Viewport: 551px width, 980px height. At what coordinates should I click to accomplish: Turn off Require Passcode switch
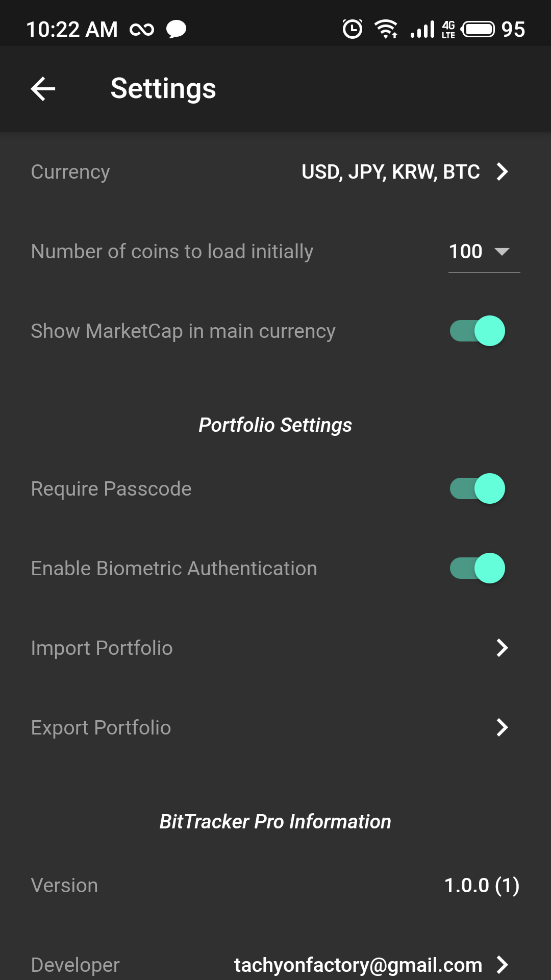(x=478, y=488)
